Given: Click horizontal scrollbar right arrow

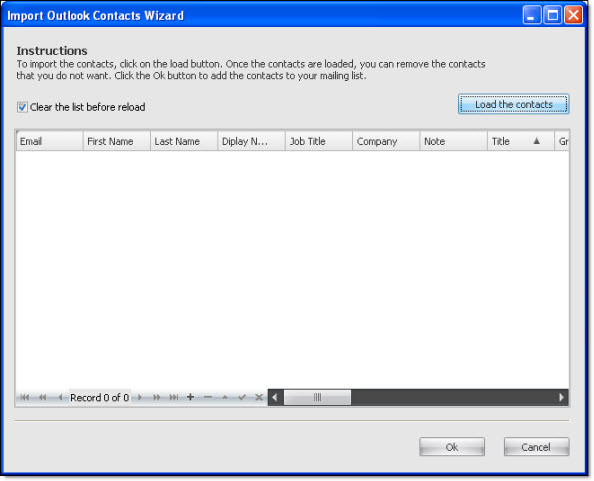Looking at the screenshot, I should point(561,398).
